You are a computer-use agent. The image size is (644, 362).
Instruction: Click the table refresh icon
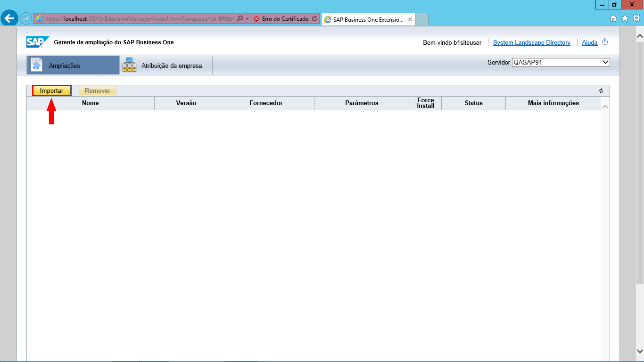click(601, 91)
